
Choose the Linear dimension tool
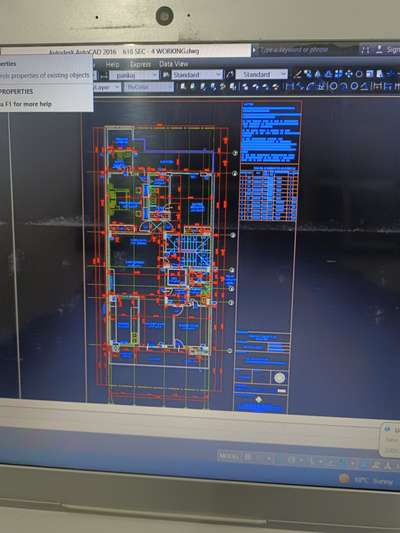click(x=290, y=86)
